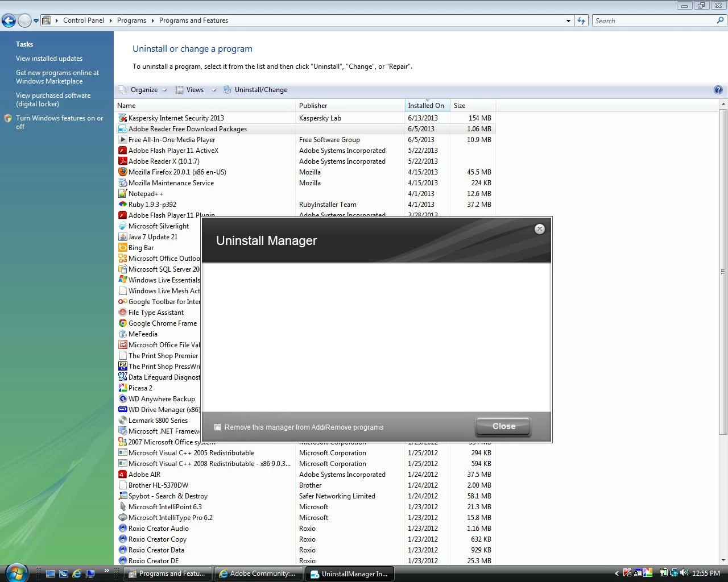Select Microsoft Visual C++ 2005 Redistributable row
The width and height of the screenshot is (728, 582).
click(x=305, y=453)
